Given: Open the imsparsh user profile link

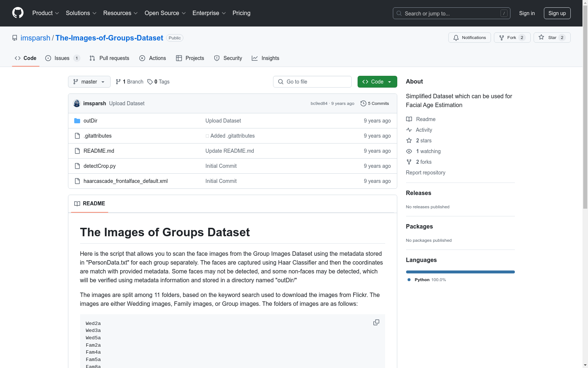Looking at the screenshot, I should [x=35, y=38].
